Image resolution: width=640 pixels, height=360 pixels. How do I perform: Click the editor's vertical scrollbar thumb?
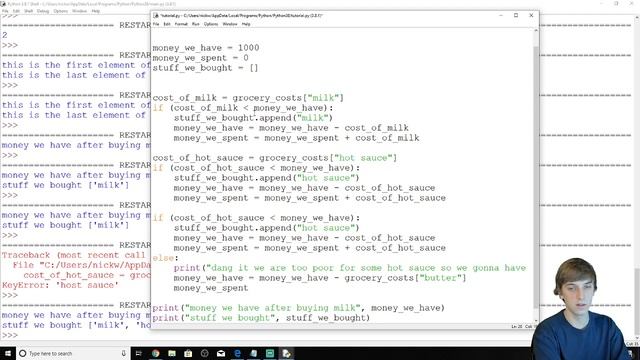(536, 178)
